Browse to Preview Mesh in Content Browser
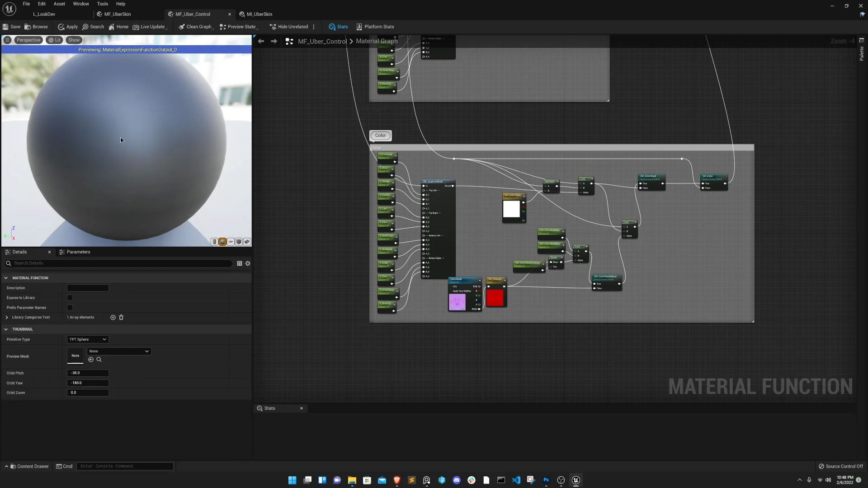 coord(99,360)
